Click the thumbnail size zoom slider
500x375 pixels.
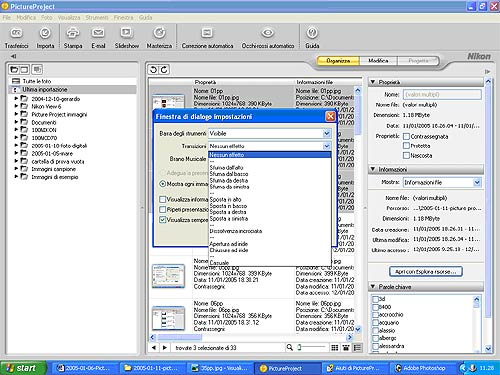pyautogui.click(x=311, y=348)
